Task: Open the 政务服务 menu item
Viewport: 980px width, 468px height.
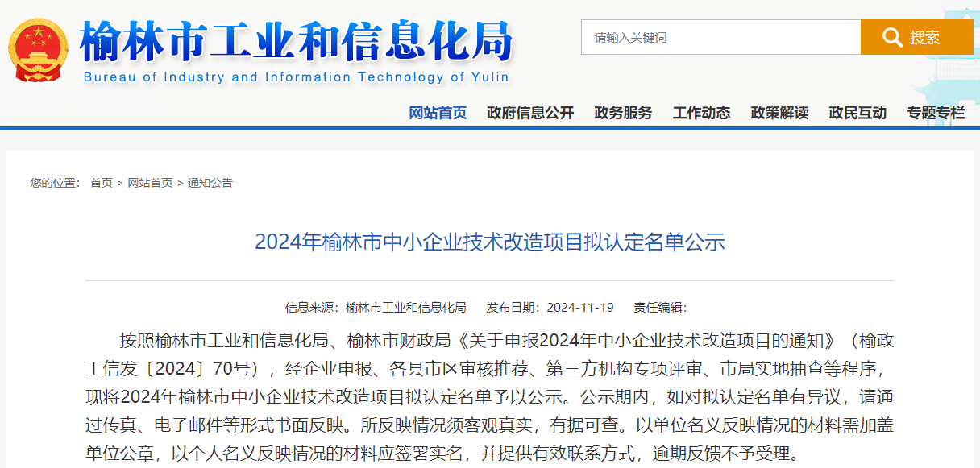Action: [623, 113]
